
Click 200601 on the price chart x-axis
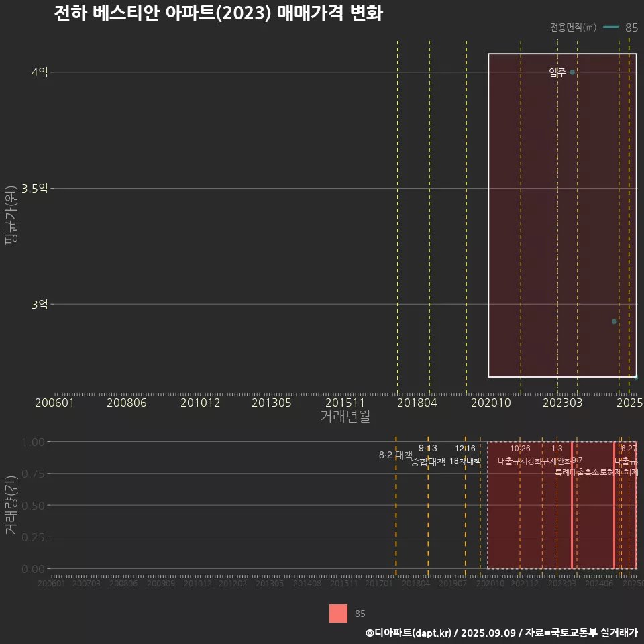pos(54,402)
